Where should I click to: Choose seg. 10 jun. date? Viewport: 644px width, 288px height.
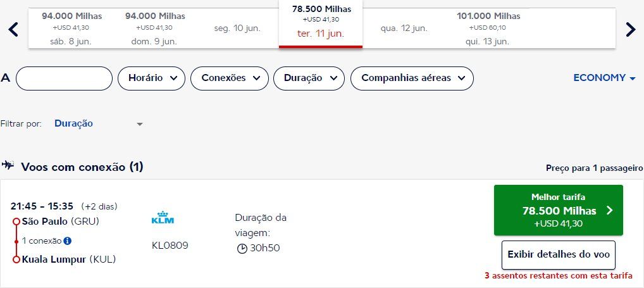click(x=237, y=28)
